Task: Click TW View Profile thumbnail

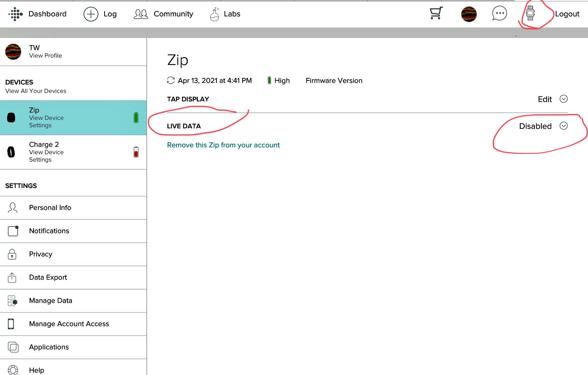Action: [13, 51]
